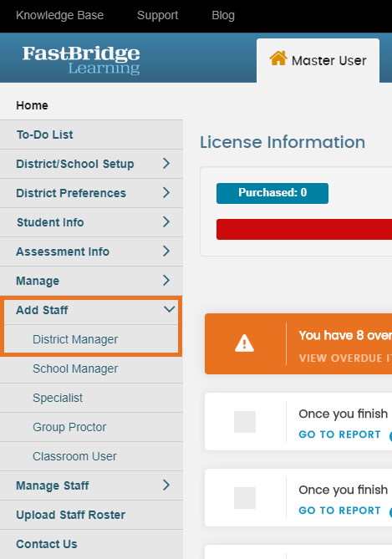Click the Add Staff menu item

pyautogui.click(x=91, y=310)
